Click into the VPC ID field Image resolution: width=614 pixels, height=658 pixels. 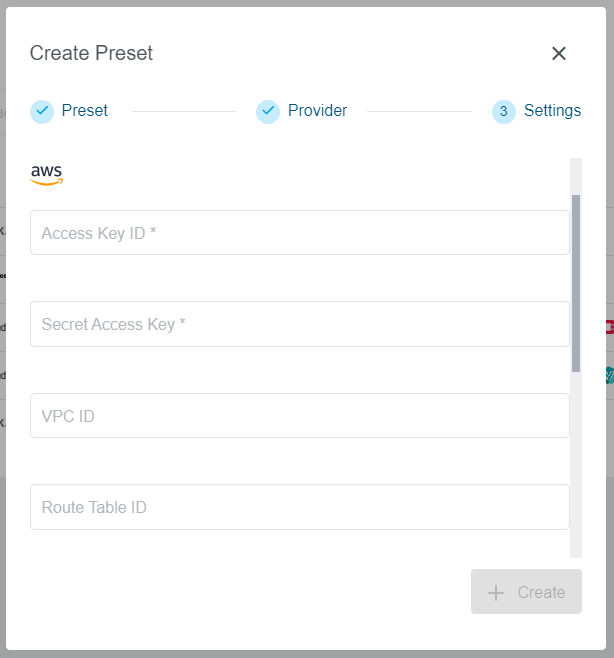click(x=300, y=416)
